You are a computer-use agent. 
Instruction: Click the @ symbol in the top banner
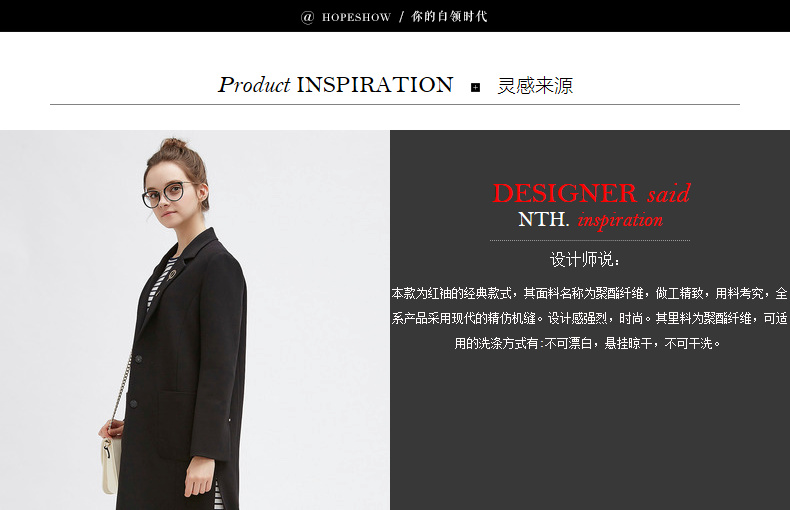point(307,18)
